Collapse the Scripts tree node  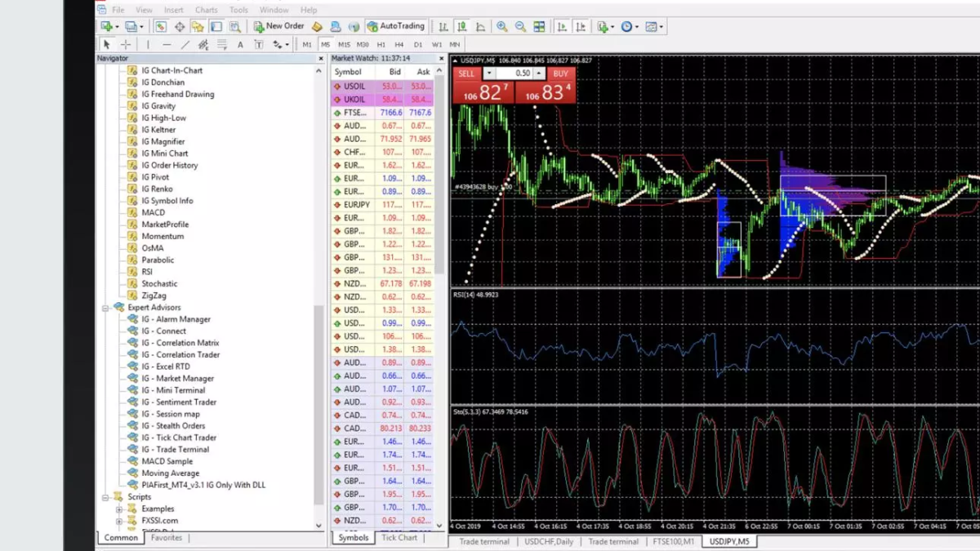pyautogui.click(x=105, y=497)
